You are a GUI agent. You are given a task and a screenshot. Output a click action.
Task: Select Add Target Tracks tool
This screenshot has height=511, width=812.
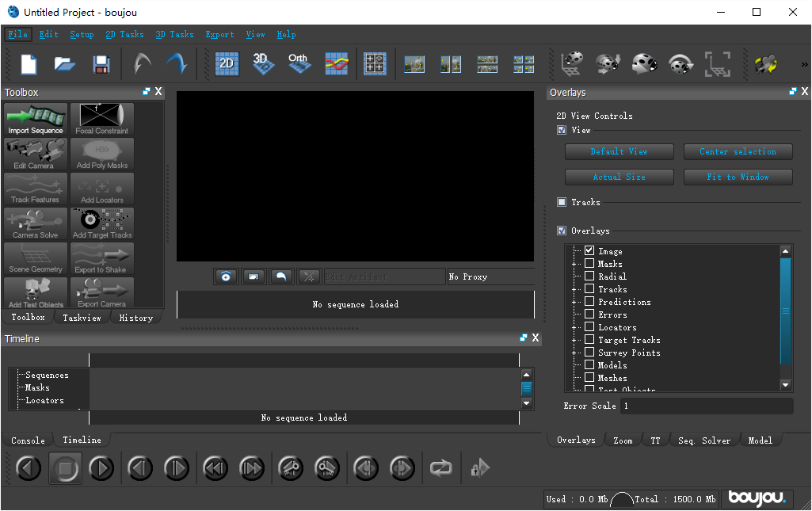pos(102,223)
